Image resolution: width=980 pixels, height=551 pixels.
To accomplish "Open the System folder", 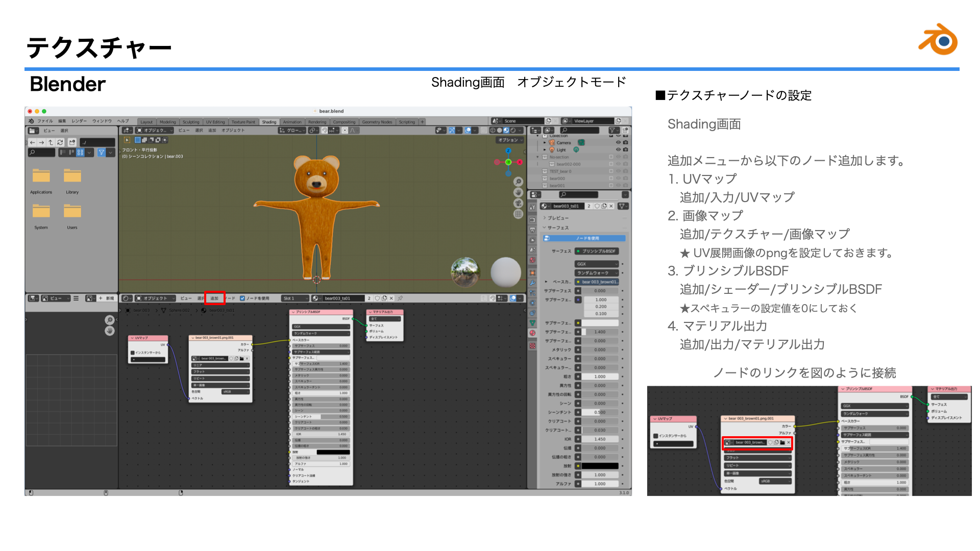I will pos(41,216).
